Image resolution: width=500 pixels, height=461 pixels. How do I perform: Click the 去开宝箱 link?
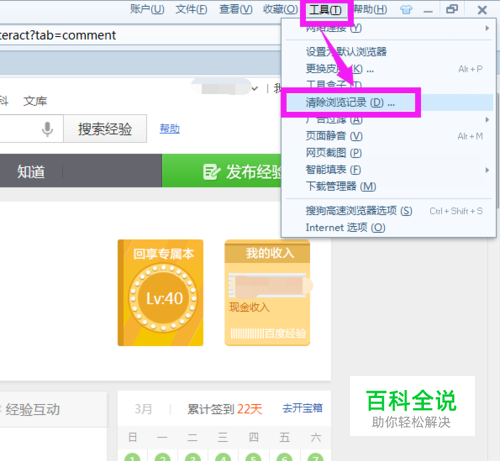303,408
